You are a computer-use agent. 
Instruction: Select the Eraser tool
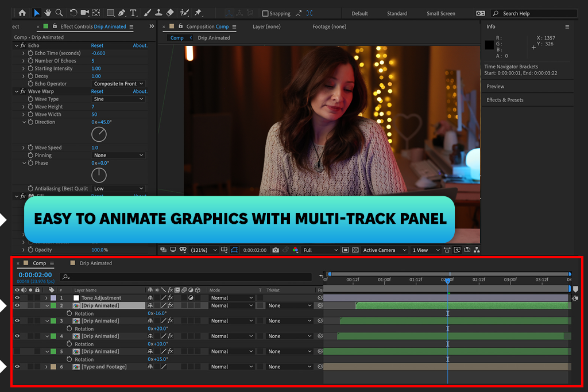coord(170,13)
